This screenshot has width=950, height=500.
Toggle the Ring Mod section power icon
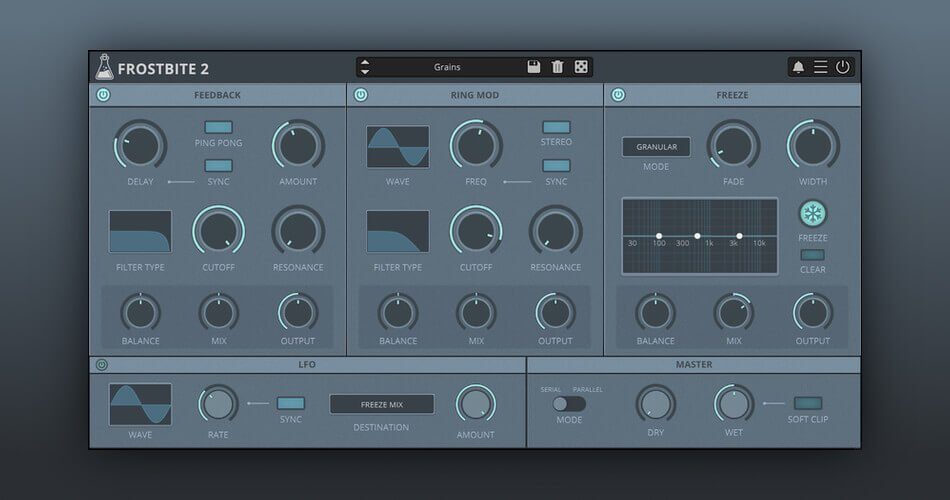click(x=360, y=95)
